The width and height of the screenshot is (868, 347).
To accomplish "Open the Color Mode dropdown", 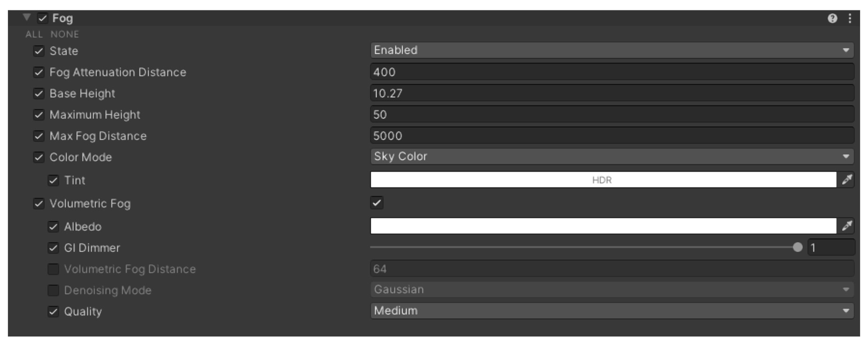I will click(x=606, y=156).
